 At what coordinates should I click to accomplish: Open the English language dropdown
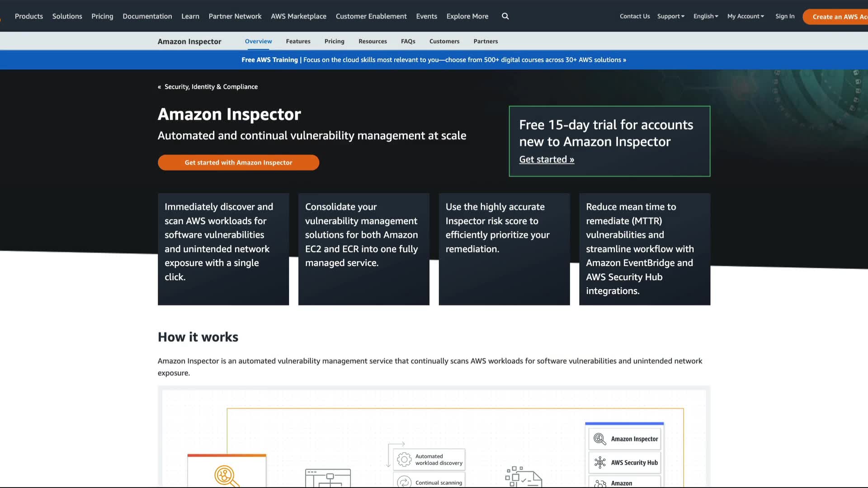[x=705, y=16]
